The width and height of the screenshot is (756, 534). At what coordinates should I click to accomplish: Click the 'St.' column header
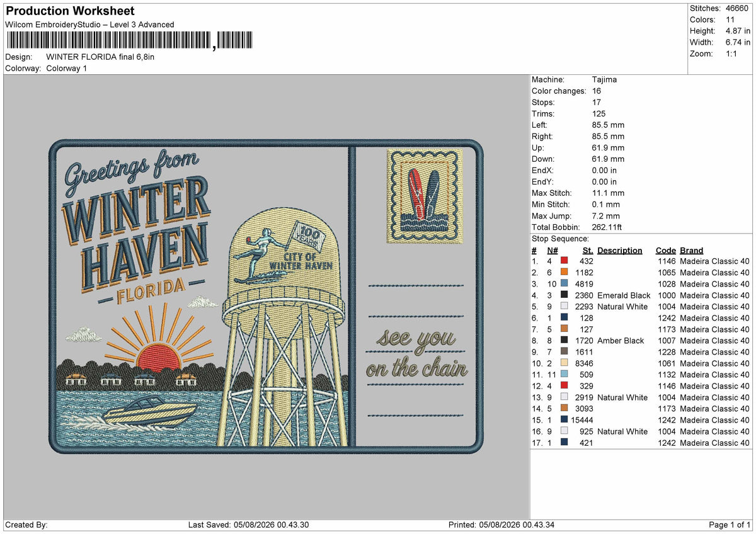click(588, 250)
